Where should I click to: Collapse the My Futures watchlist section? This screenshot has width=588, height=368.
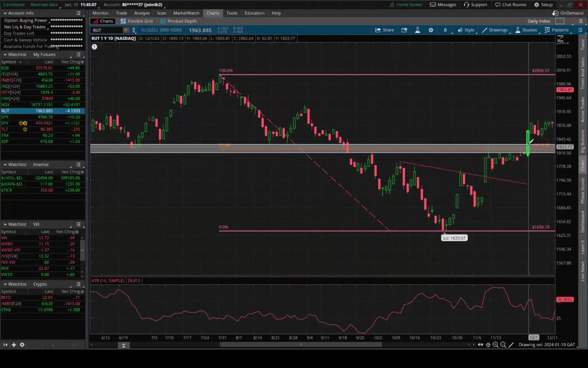pyautogui.click(x=5, y=55)
